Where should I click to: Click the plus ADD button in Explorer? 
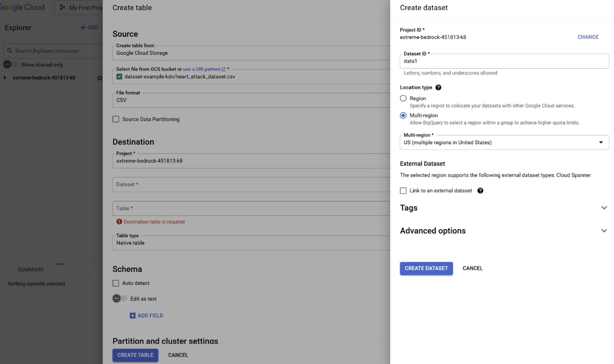click(89, 27)
